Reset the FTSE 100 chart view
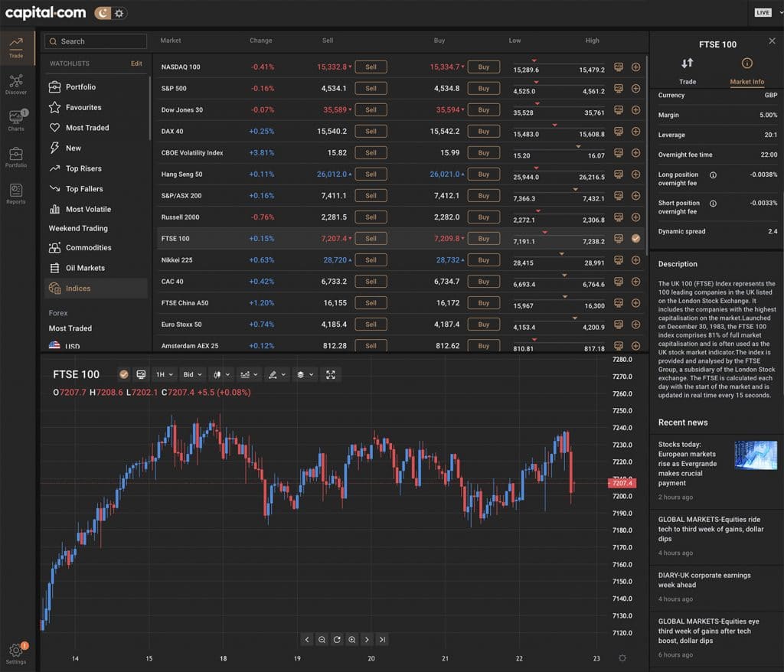 337,640
